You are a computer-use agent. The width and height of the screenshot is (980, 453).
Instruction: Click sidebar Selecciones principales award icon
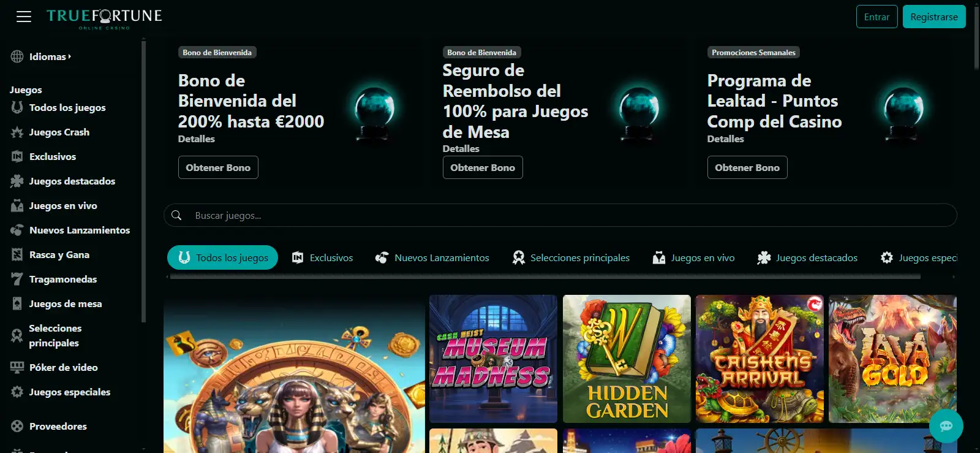(x=17, y=335)
